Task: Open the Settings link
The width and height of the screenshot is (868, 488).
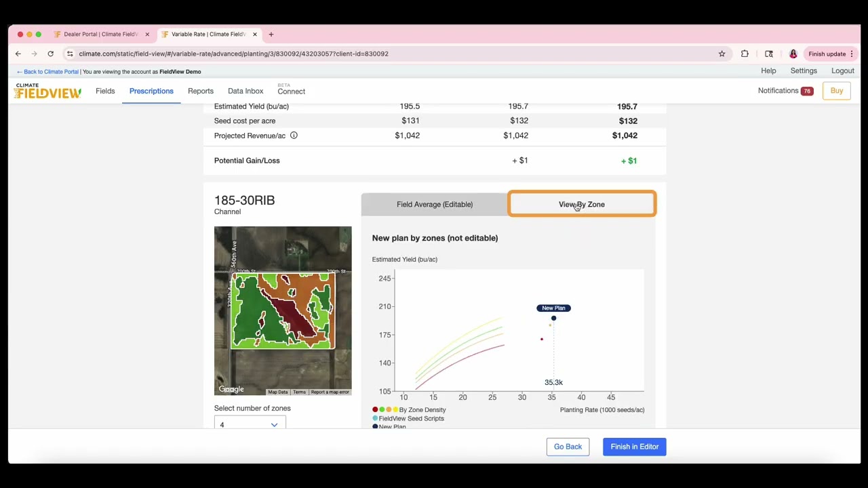Action: point(804,70)
